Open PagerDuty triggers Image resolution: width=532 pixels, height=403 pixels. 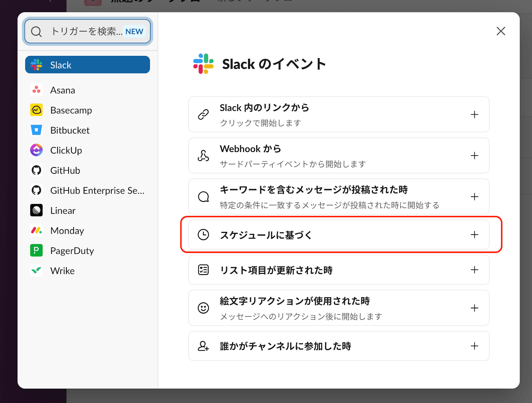pyautogui.click(x=87, y=251)
